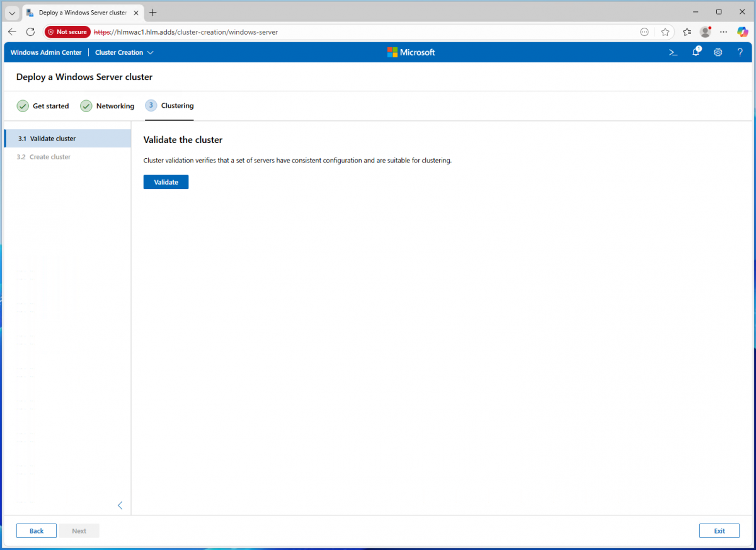The width and height of the screenshot is (756, 550).
Task: Open the notifications bell
Action: [x=696, y=52]
